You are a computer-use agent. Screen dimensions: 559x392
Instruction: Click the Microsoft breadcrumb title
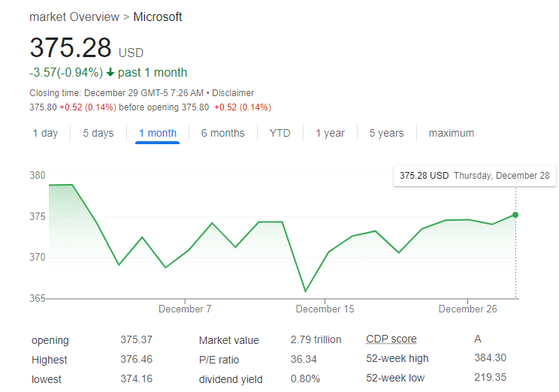158,17
